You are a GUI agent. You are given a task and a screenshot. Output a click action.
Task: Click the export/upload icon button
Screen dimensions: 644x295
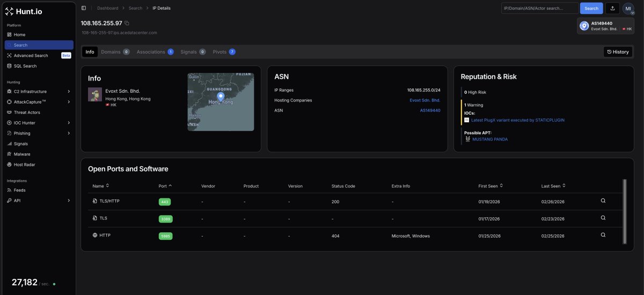pyautogui.click(x=612, y=9)
